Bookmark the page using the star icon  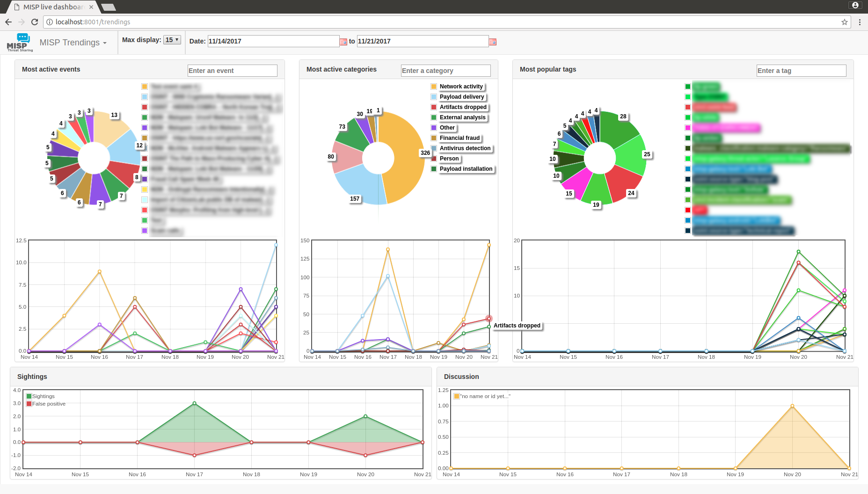pyautogui.click(x=845, y=22)
